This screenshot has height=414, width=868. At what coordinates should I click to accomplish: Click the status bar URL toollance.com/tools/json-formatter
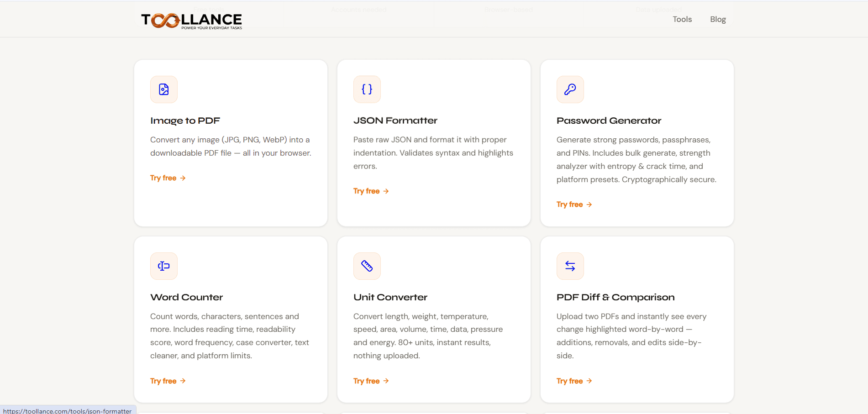point(68,411)
